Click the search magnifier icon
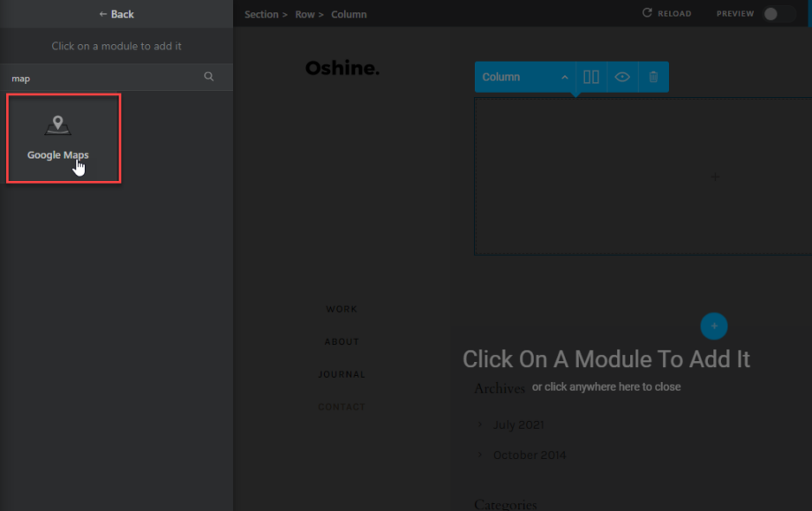Viewport: 812px width, 511px height. coord(208,77)
